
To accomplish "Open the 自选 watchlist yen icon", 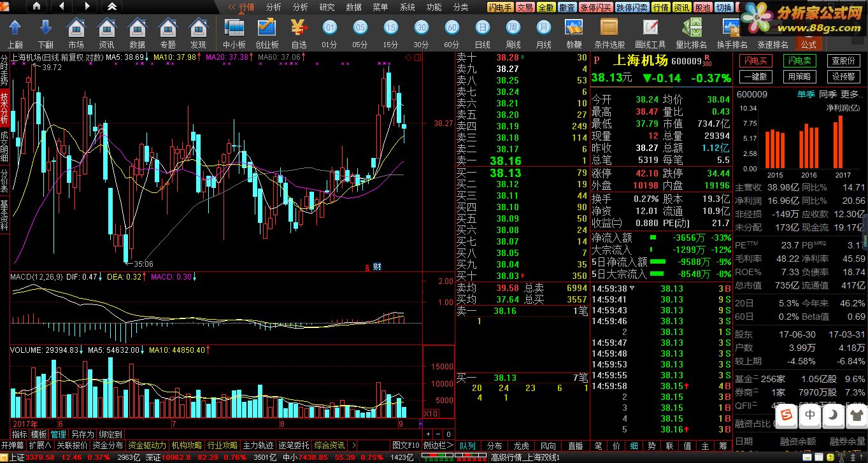I will tap(299, 33).
